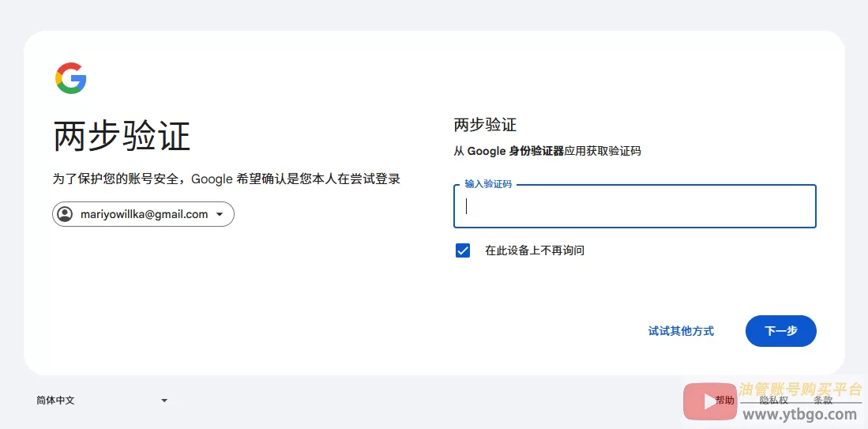Click the 从 Google 身份验证器应用获取验证码 text
The image size is (868, 429).
[547, 151]
